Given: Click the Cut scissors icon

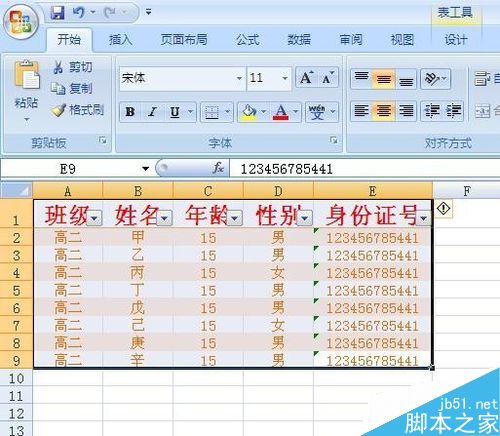Looking at the screenshot, I should tap(58, 67).
